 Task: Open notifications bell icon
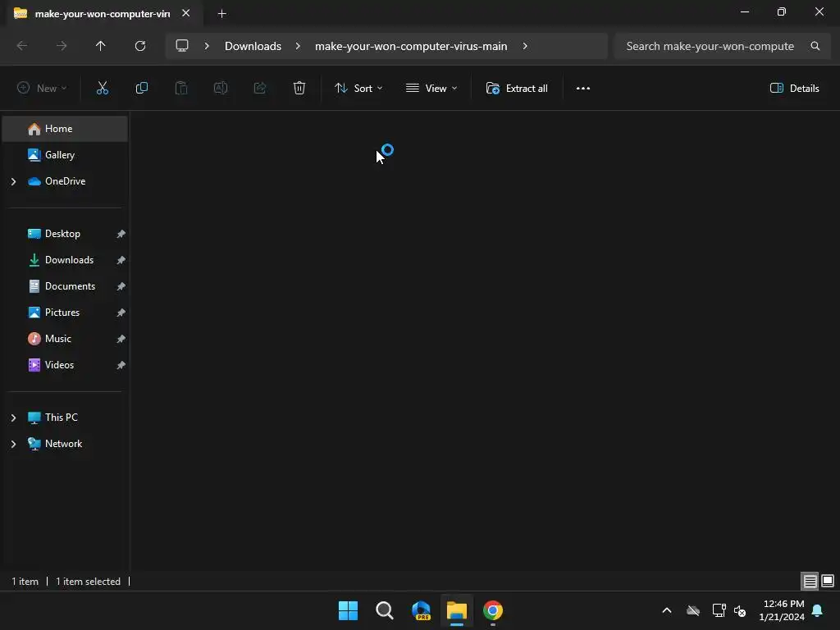click(x=818, y=610)
